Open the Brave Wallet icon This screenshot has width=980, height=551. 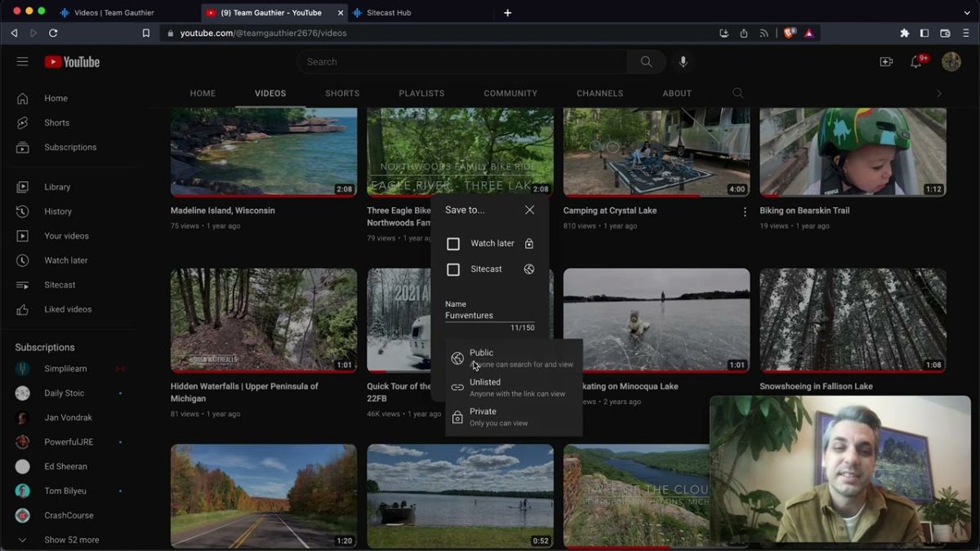click(x=945, y=33)
